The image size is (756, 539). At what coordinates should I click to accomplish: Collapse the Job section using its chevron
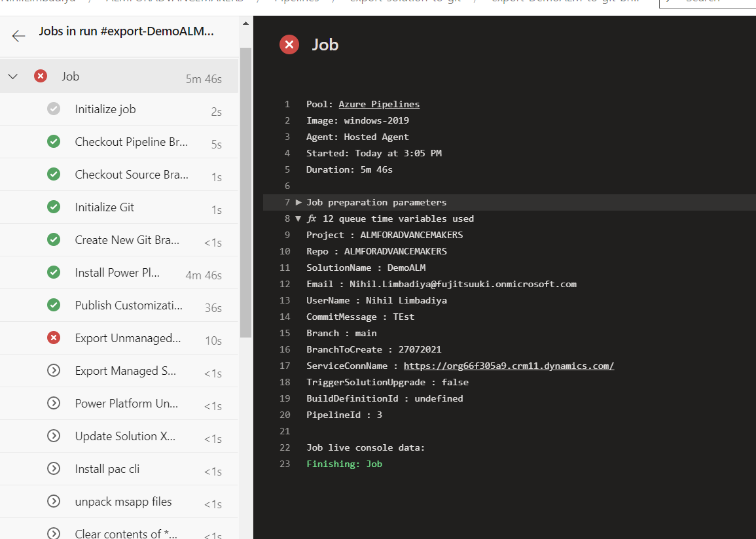coord(12,76)
